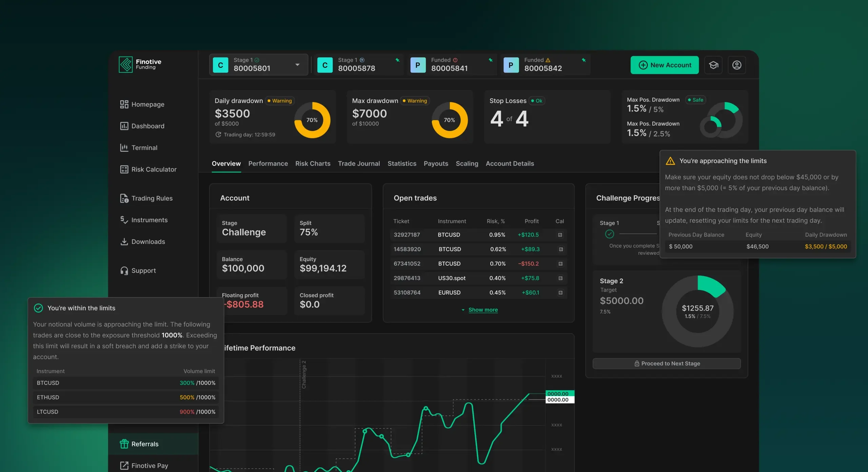
Task: Click the EURUSD instrument cell
Action: (449, 293)
